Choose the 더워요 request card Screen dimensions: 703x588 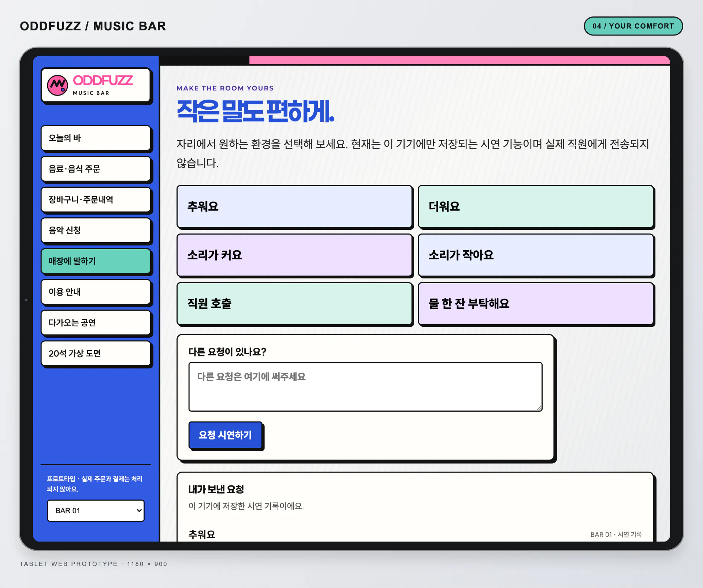pyautogui.click(x=536, y=206)
